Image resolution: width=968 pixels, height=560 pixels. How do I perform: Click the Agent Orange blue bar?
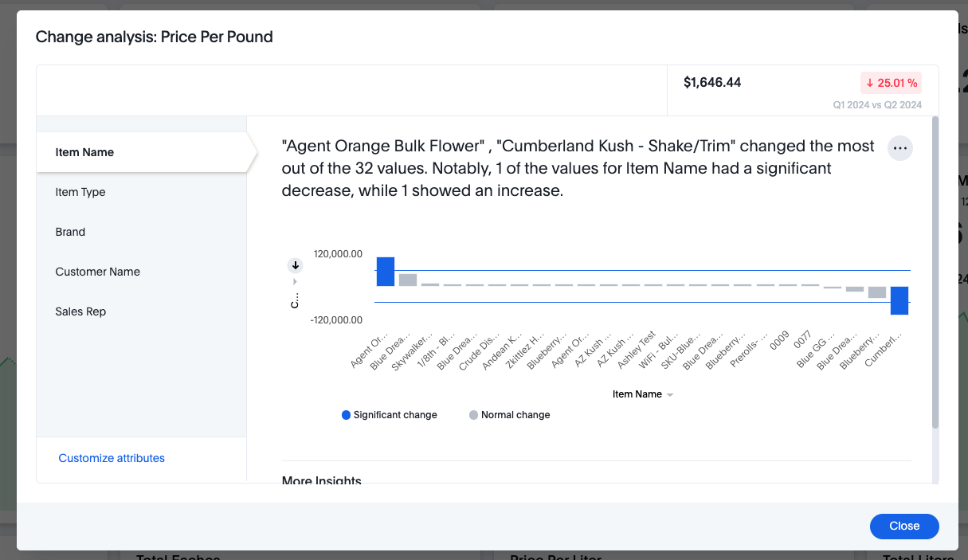pyautogui.click(x=386, y=272)
